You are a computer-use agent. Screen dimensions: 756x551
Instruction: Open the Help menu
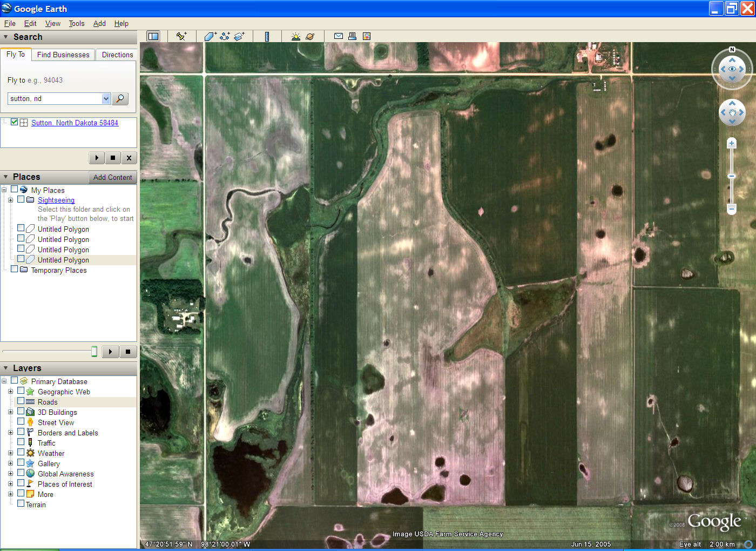click(x=122, y=23)
